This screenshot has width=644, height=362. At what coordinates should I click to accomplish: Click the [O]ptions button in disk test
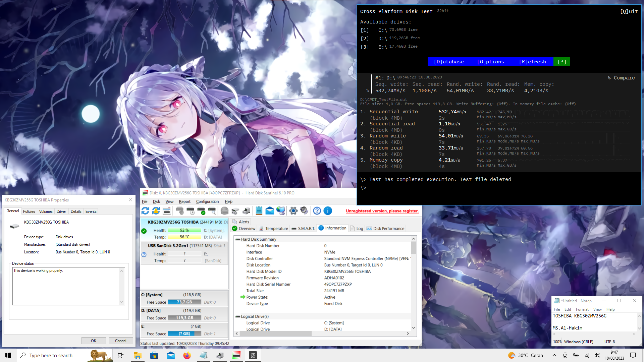coord(490,62)
